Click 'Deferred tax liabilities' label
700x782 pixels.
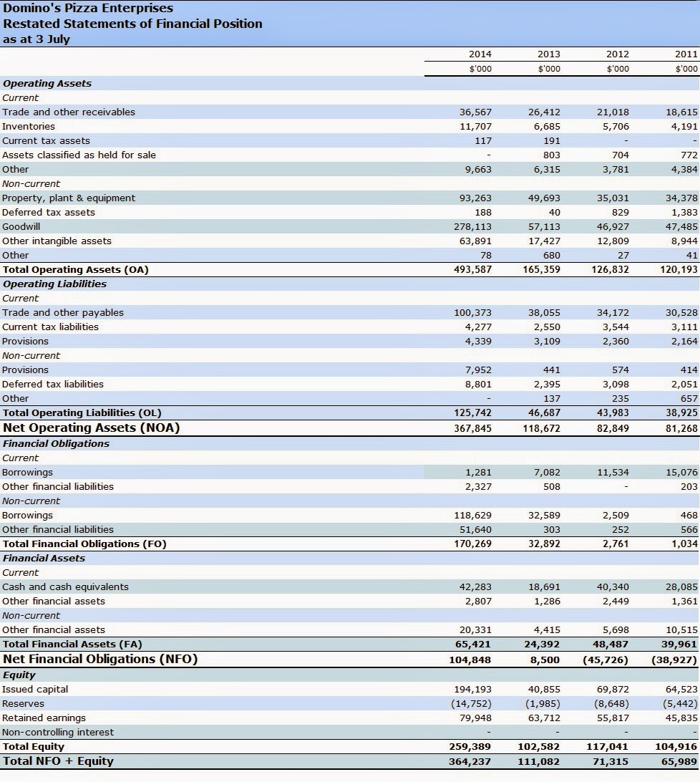(53, 384)
